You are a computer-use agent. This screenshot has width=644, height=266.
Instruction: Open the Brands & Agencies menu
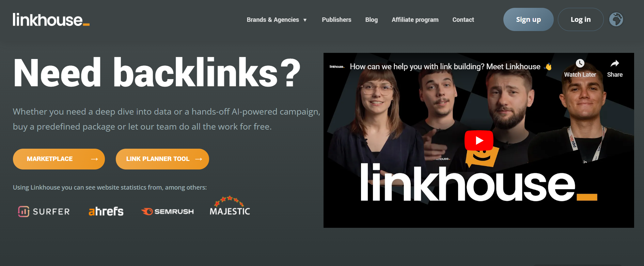(273, 20)
